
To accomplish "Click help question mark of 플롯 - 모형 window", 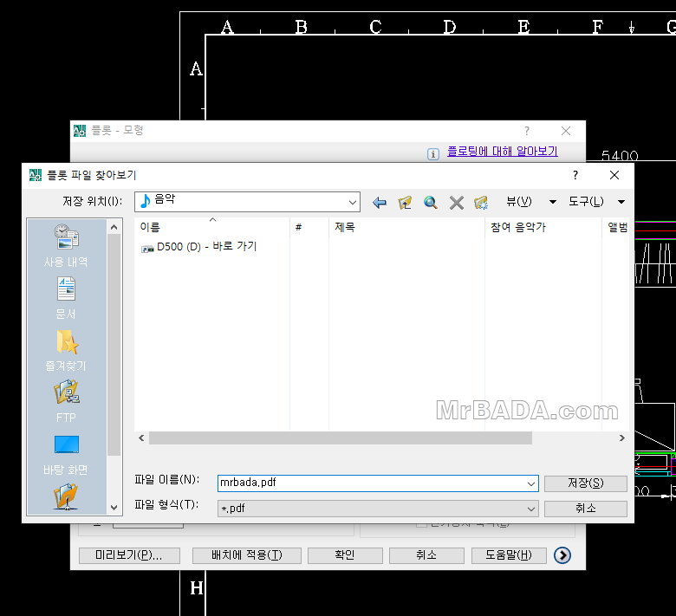I will [526, 131].
